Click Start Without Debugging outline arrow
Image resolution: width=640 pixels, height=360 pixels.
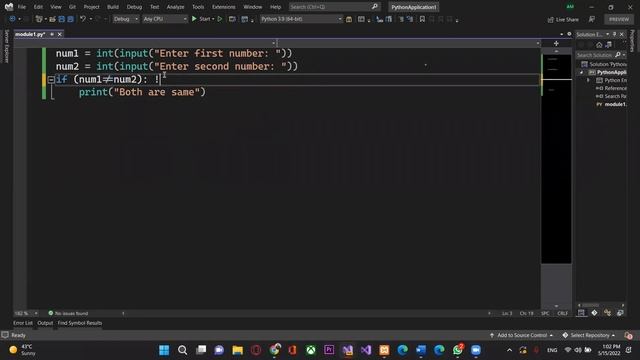point(220,19)
